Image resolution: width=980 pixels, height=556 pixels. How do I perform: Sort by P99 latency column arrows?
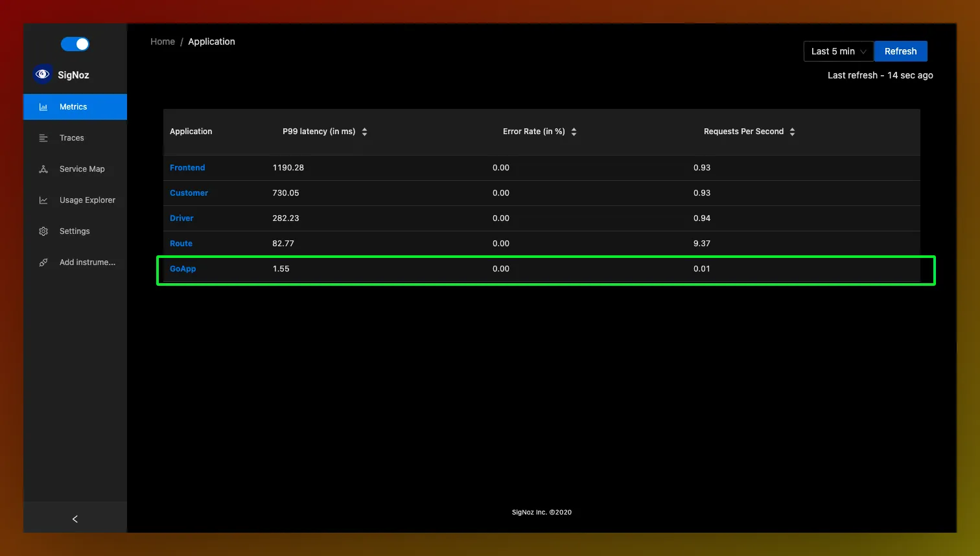pos(364,132)
